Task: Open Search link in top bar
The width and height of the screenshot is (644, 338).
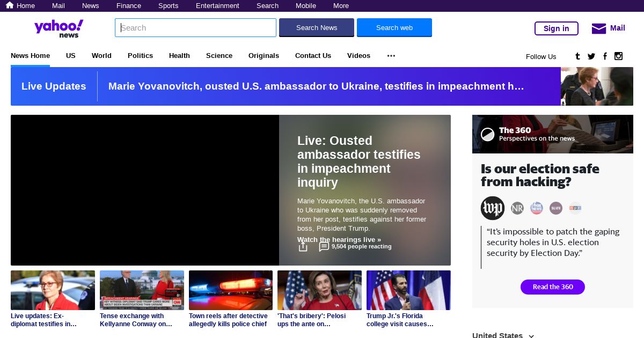Action: click(x=267, y=6)
